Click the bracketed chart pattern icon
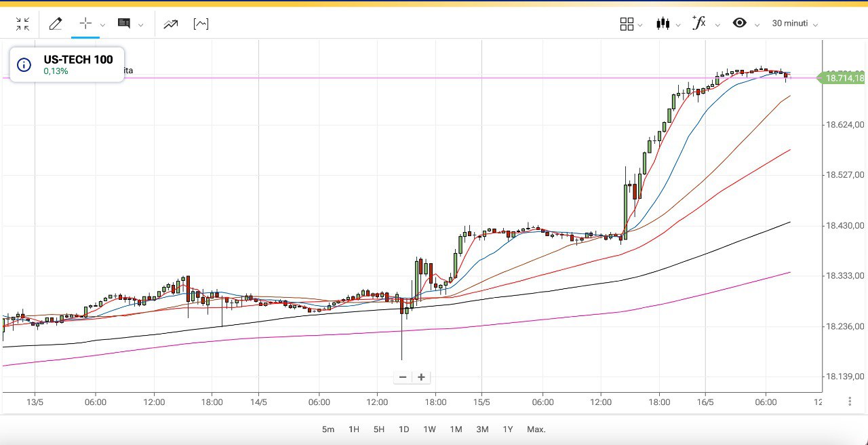 (x=201, y=24)
